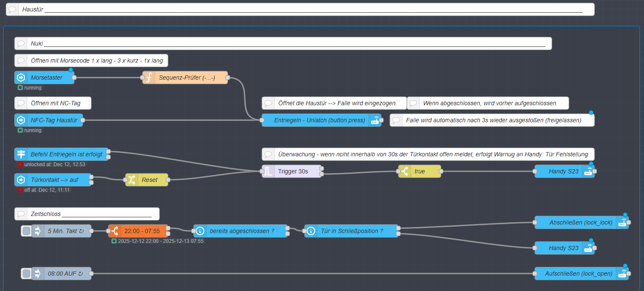Click the time-range icon on 22:00 - 07:55 node

(x=115, y=231)
